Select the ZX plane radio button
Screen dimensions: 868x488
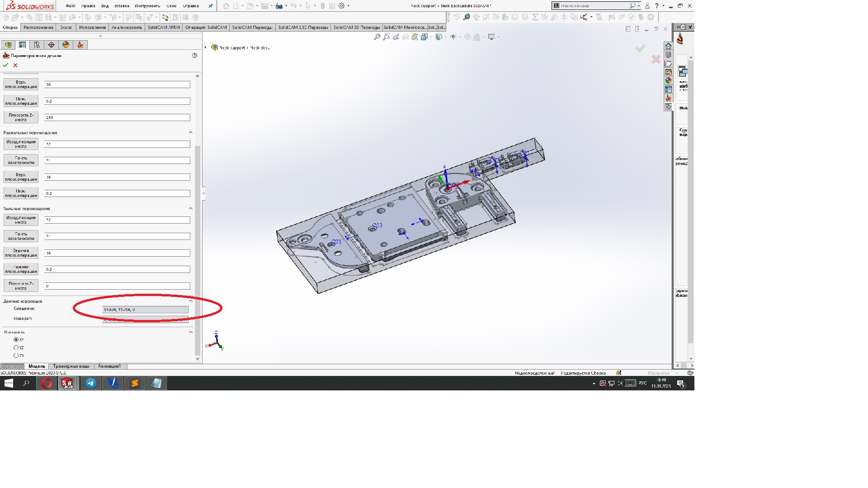tap(16, 356)
